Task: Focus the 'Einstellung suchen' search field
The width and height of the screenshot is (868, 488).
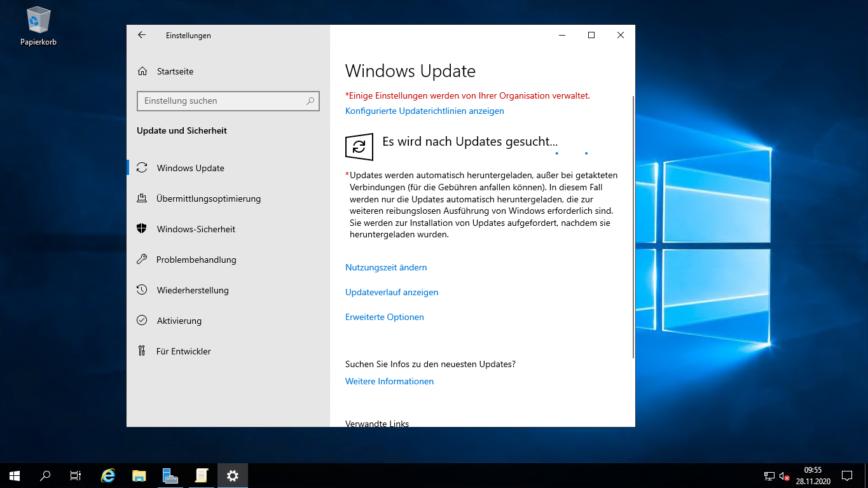Action: (228, 101)
